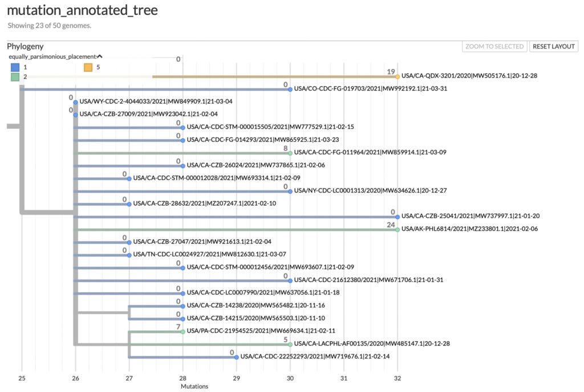Collapse the equally_parsimonious_placement legend chevron
Image resolution: width=584 pixels, height=392 pixels.
[x=100, y=56]
